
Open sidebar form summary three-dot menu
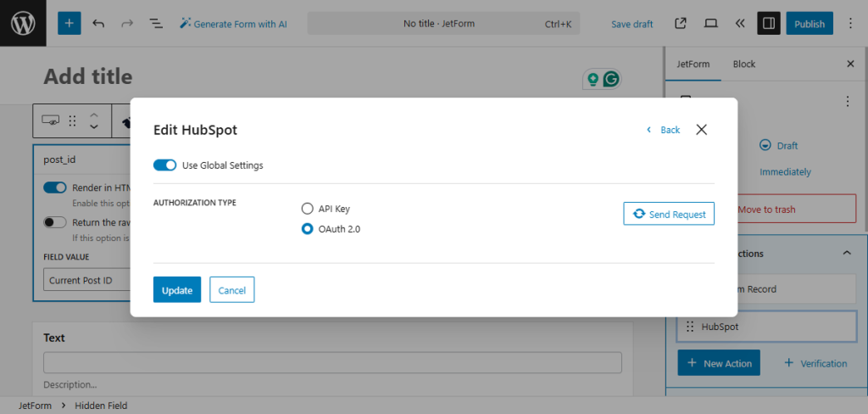(847, 102)
